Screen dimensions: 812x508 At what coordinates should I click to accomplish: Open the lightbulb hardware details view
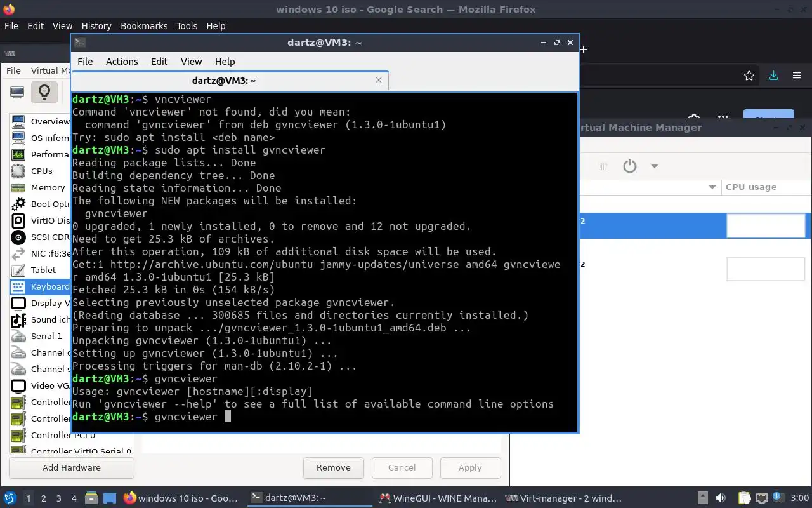(x=44, y=92)
